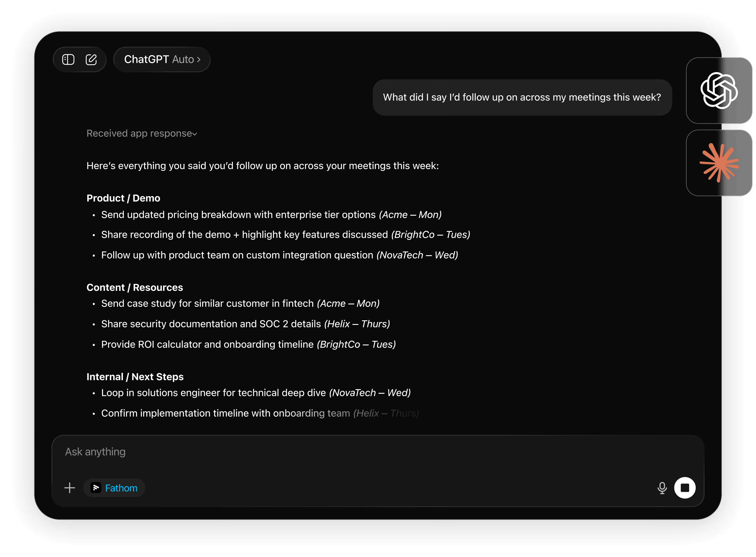Click the Product / Demo heading
The height and width of the screenshot is (557, 756).
(x=123, y=198)
